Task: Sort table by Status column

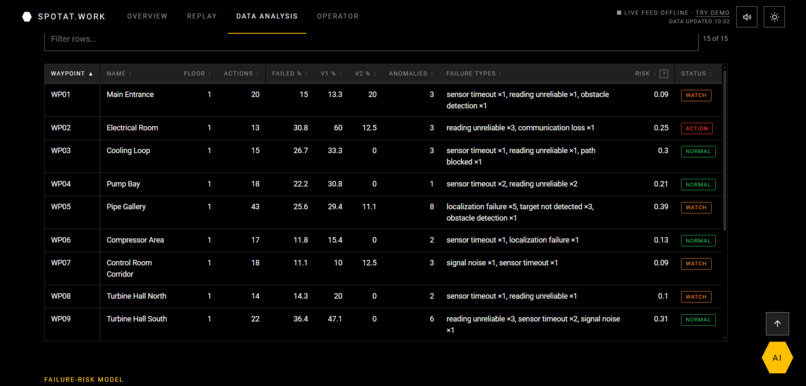Action: click(x=697, y=74)
